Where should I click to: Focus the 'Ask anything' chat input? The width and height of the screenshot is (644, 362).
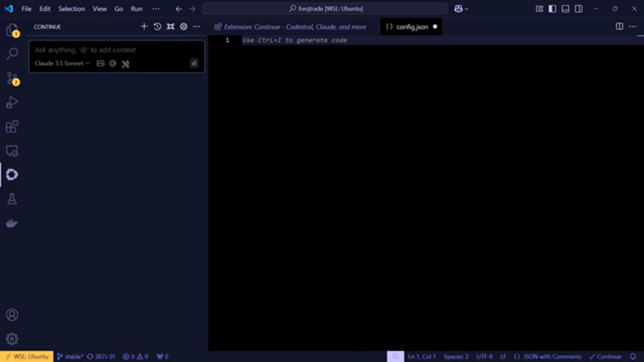point(117,50)
